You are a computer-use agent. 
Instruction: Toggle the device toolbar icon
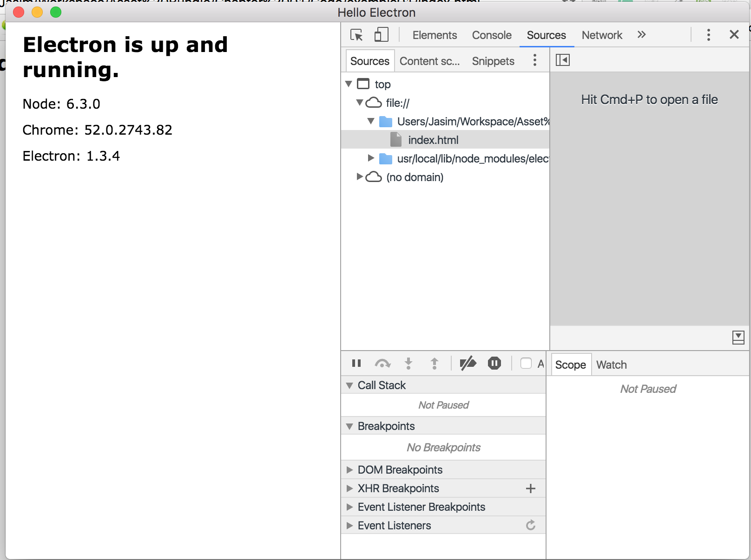(382, 35)
